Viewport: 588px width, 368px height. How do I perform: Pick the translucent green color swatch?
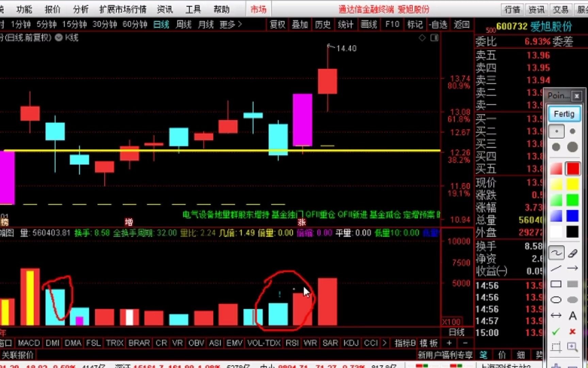pyautogui.click(x=556, y=200)
